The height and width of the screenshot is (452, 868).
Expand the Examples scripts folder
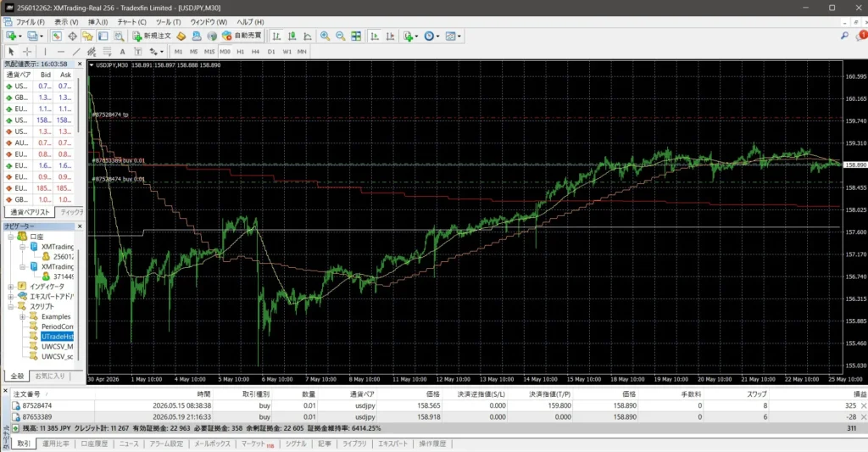[x=23, y=317]
